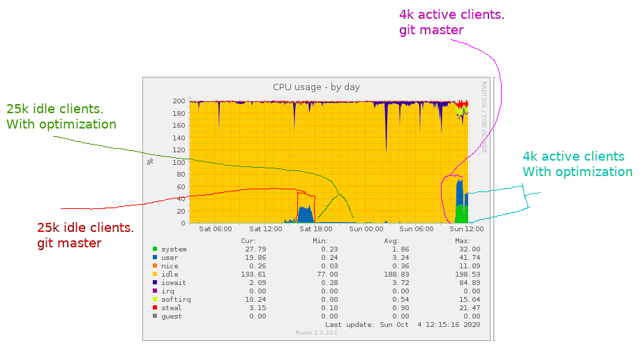Click the Sat 18:00 time axis label
This screenshot has height=364, width=644.
click(x=316, y=228)
